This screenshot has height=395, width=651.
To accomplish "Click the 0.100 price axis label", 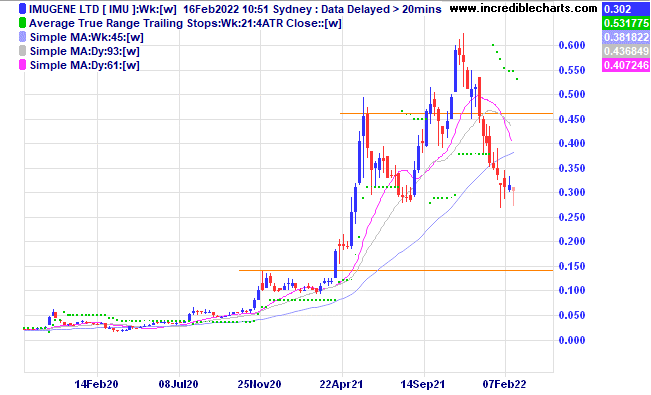I will tap(572, 290).
